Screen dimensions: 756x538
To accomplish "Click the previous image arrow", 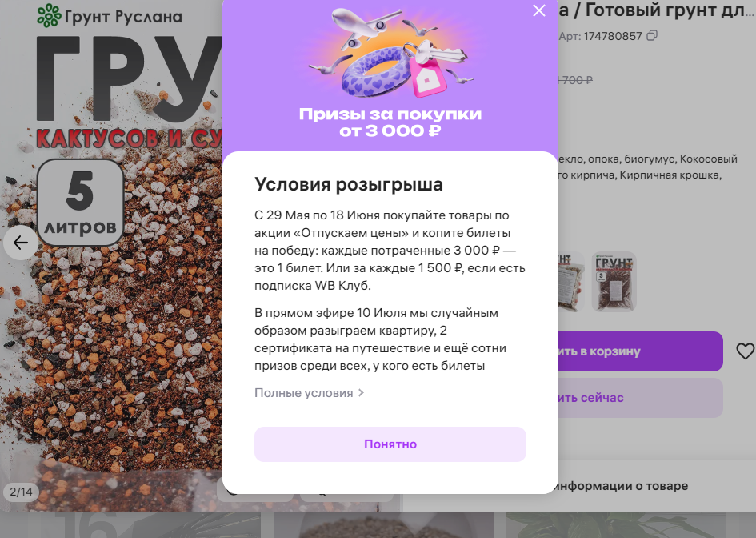I will (20, 243).
